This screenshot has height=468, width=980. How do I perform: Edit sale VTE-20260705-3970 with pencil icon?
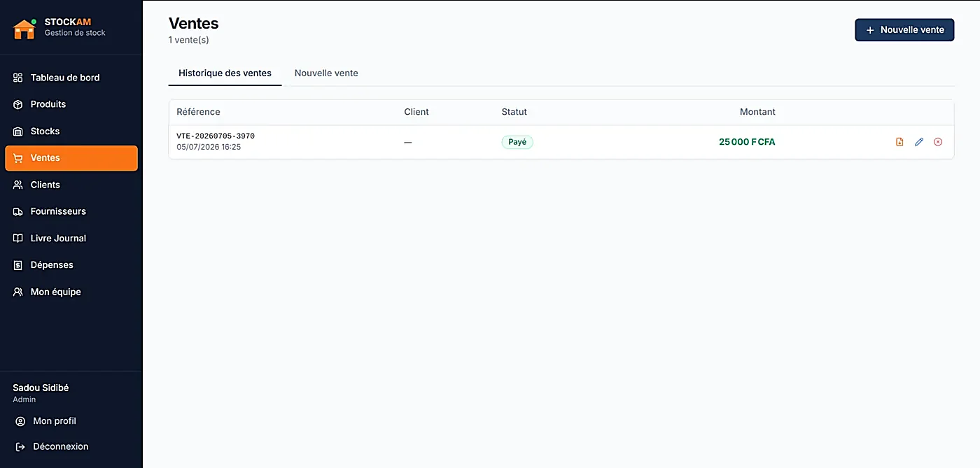pos(919,142)
